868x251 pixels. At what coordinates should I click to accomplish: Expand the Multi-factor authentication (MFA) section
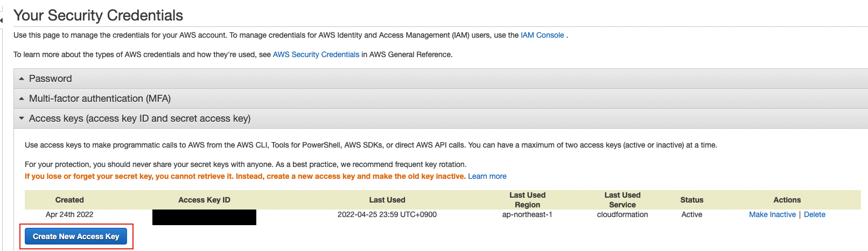pyautogui.click(x=100, y=99)
